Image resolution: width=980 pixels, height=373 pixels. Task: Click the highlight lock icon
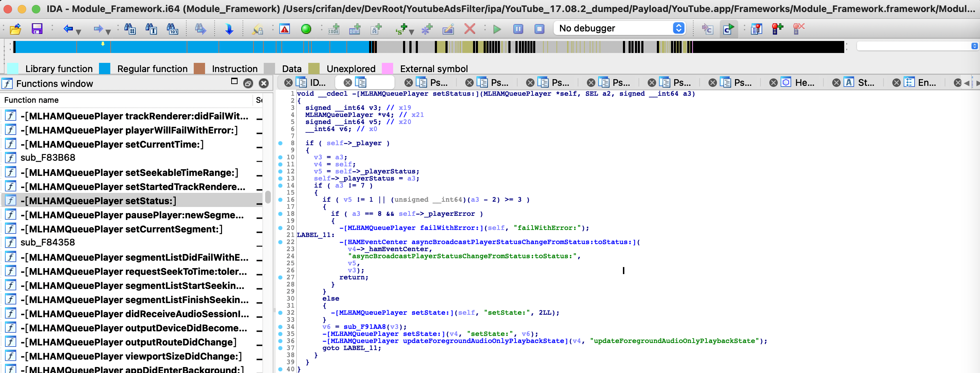(258, 29)
